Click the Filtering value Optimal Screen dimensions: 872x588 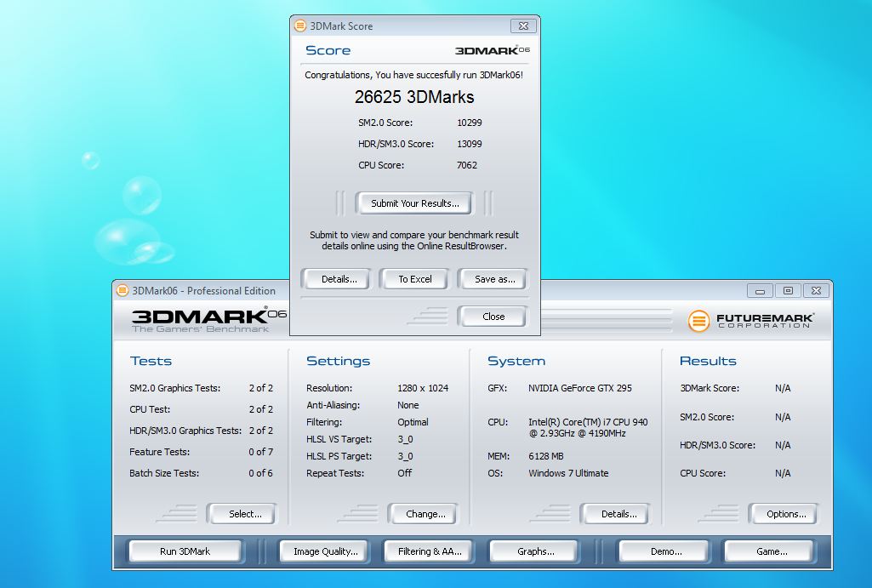coord(413,422)
